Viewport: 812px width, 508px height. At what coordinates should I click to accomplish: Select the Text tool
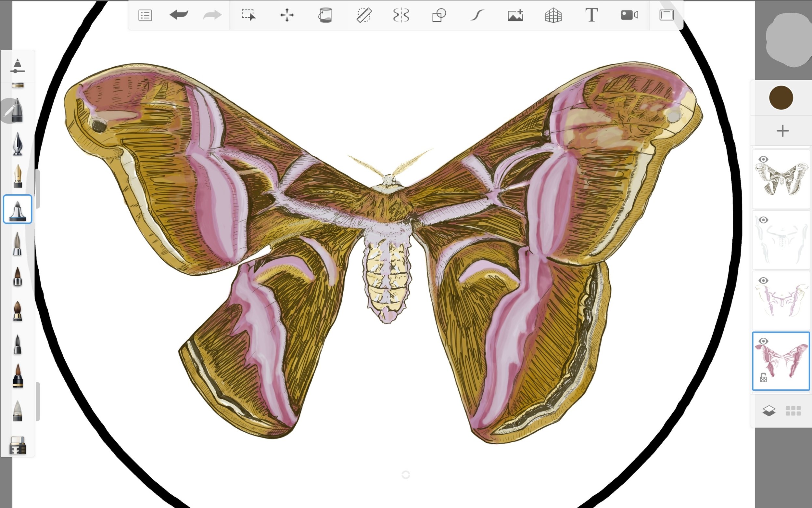click(x=591, y=15)
